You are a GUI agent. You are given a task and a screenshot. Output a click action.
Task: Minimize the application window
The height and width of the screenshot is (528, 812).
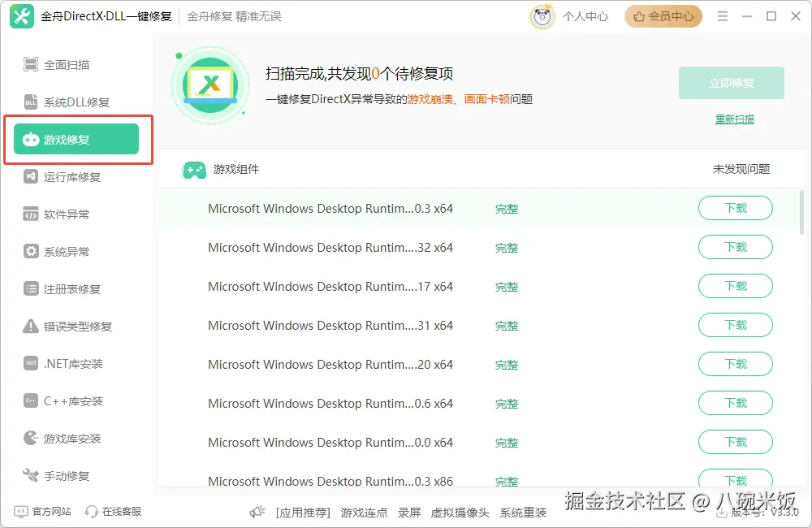(747, 16)
